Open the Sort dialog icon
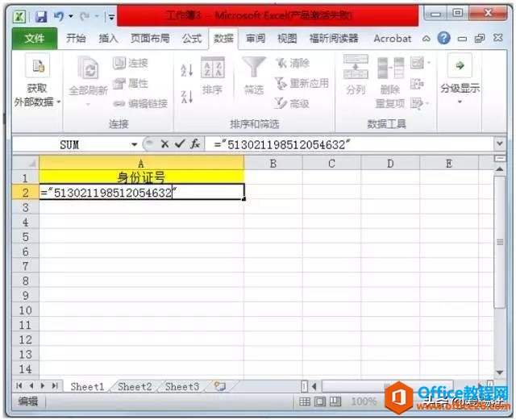The width and height of the screenshot is (516, 420). click(213, 68)
